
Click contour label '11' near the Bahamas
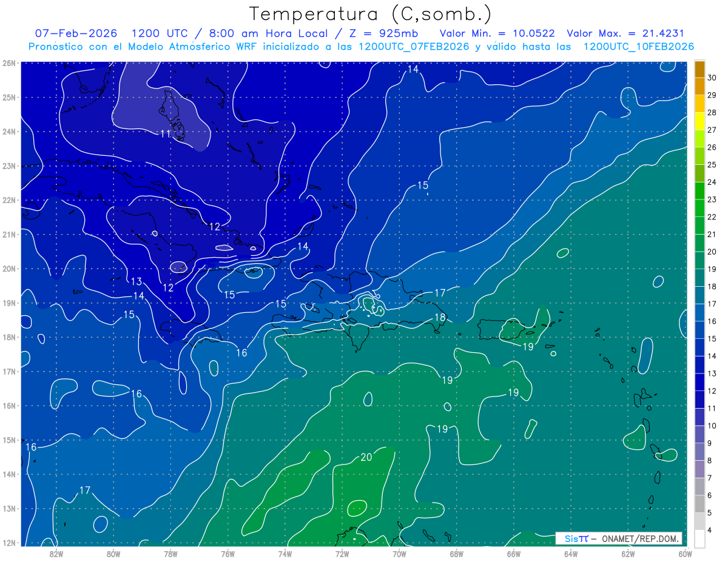(166, 134)
